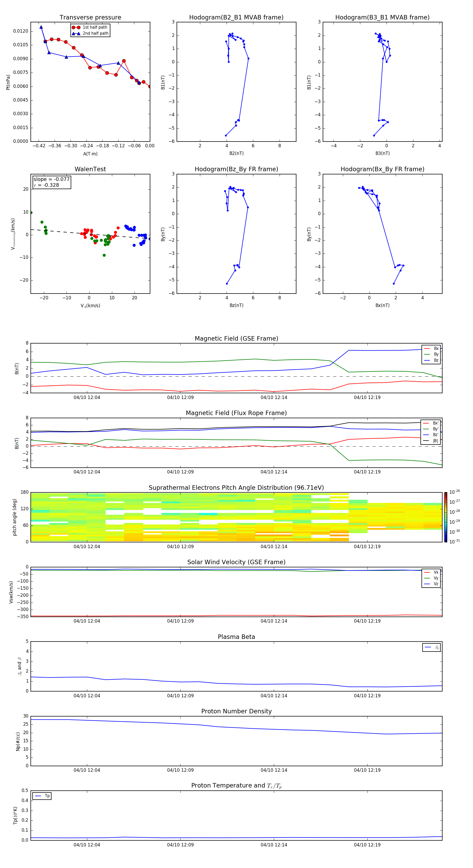Click the 'Proton Number Density' title

[x=236, y=711]
